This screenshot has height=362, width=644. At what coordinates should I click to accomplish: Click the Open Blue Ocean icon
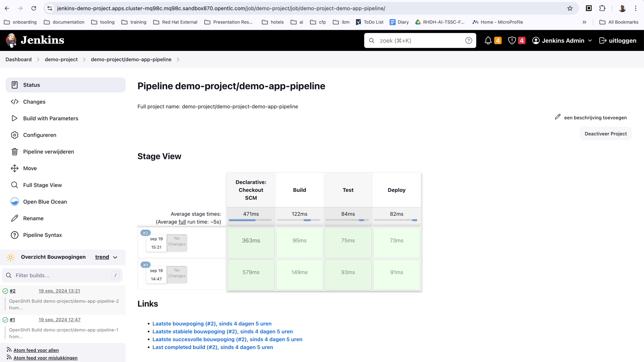(15, 202)
